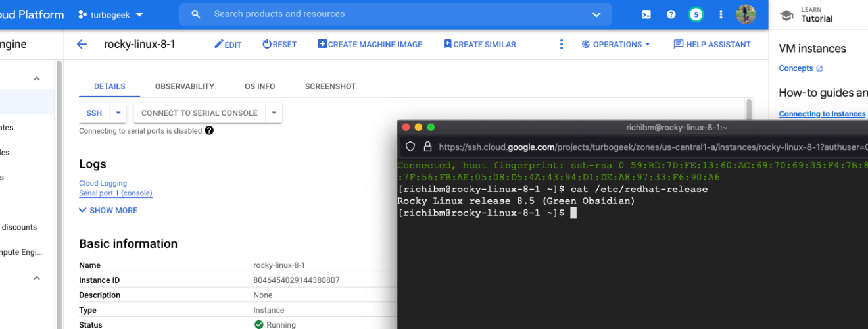This screenshot has width=868, height=329.
Task: Open notifications badge showing 5
Action: click(x=696, y=14)
